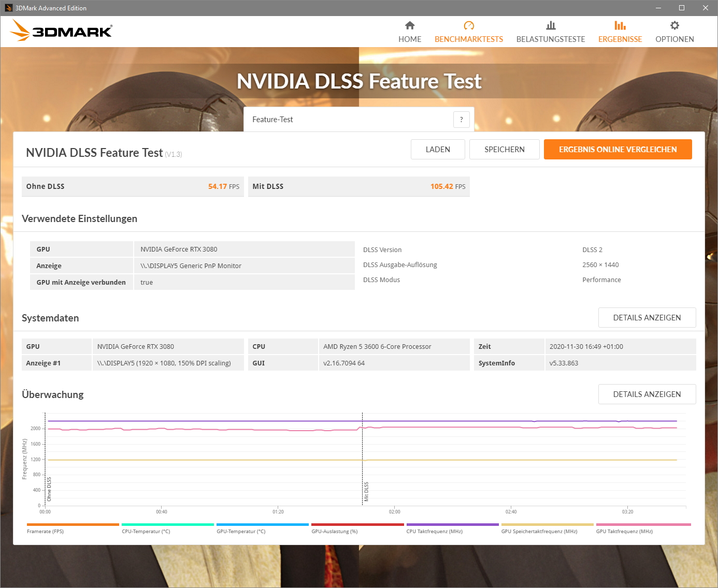This screenshot has height=588, width=718.
Task: Toggle the GPU Speichertaktfrequenz yellow legend
Action: point(548,524)
